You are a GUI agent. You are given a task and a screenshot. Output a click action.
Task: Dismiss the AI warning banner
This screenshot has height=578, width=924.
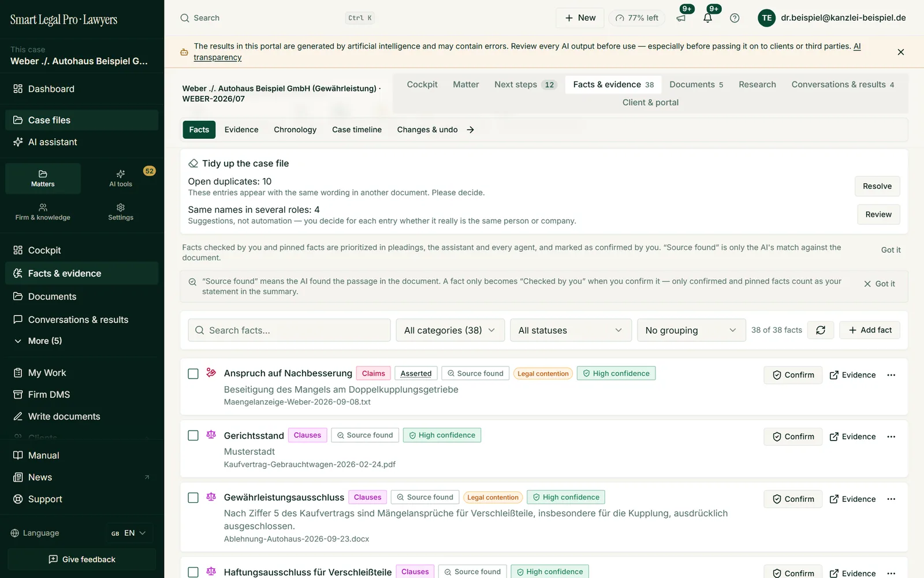click(x=900, y=52)
